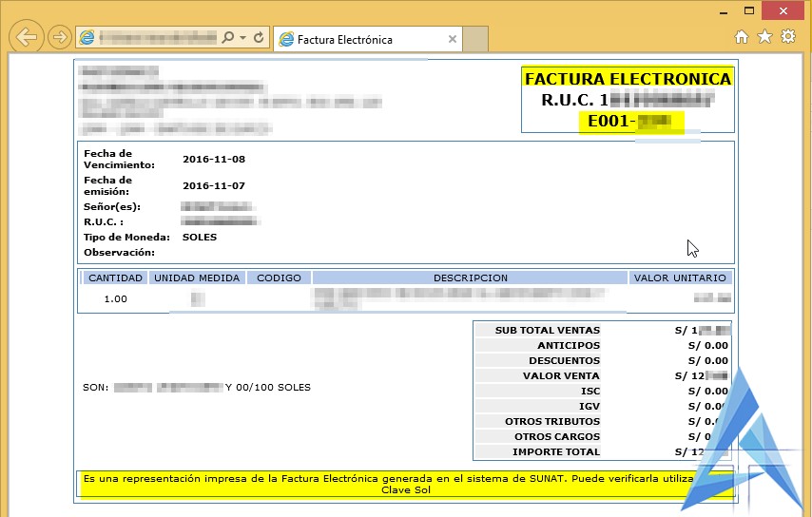Close the Factura Electrónica tab
Viewport: 812px width, 517px height.
[x=453, y=40]
